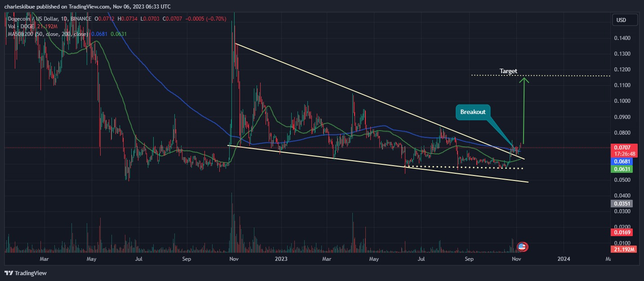Click the 0.0400 price axis label

(x=622, y=196)
